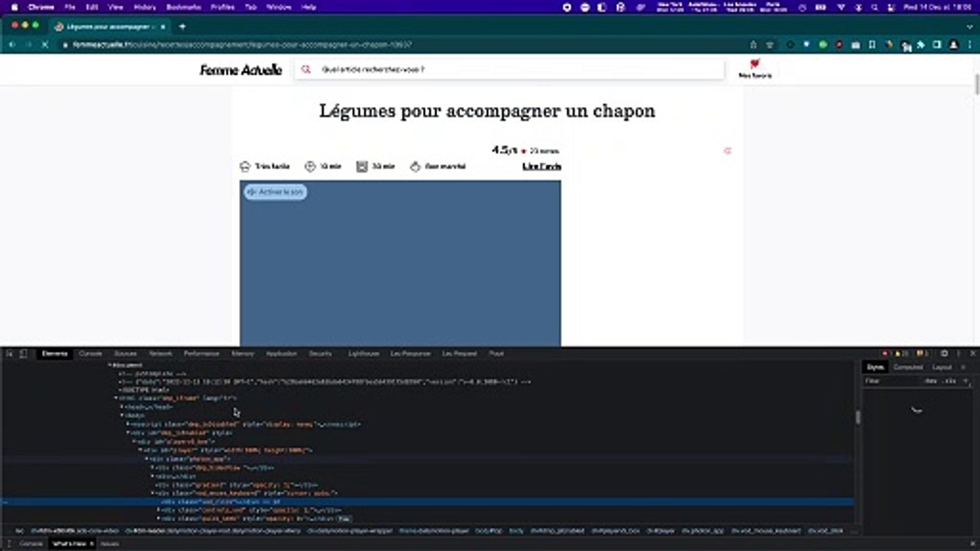Click the Bon marché cost label
This screenshot has width=980, height=551.
pos(446,166)
